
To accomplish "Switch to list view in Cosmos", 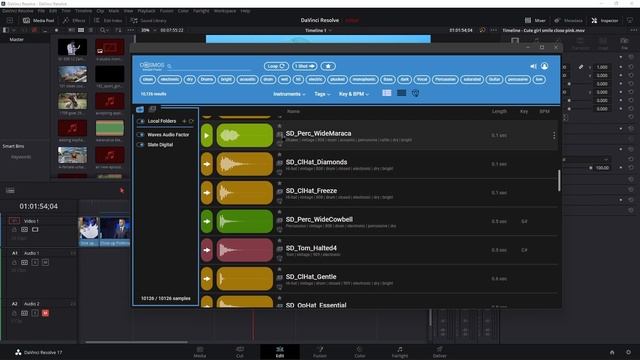I will (387, 93).
